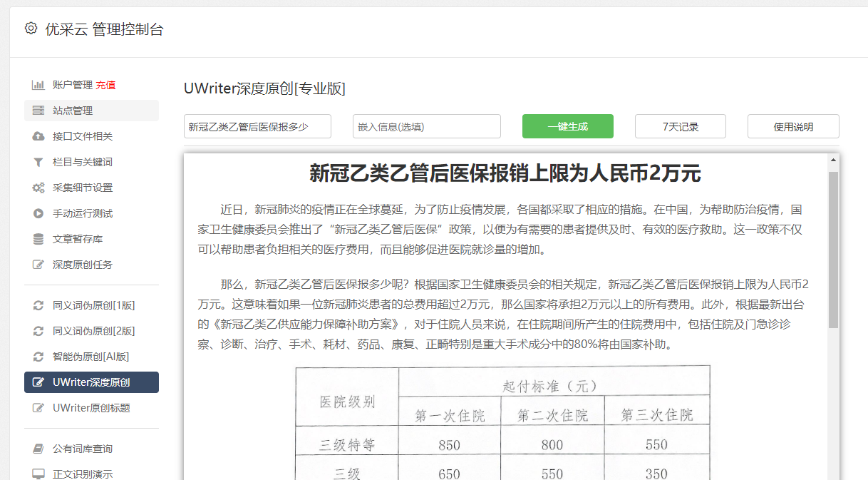
Task: Click the refresh icon for 同义词伪原创[2版]
Action: pos(38,331)
